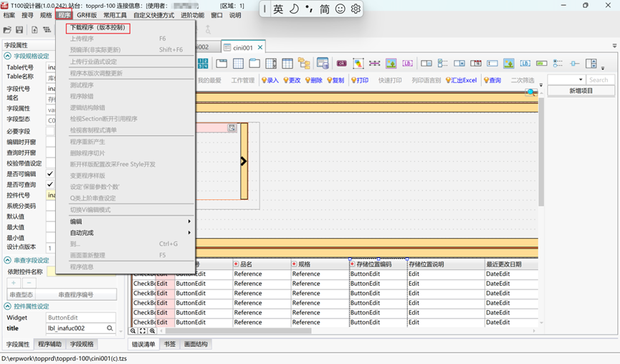Click the 录入 action button

pos(270,80)
